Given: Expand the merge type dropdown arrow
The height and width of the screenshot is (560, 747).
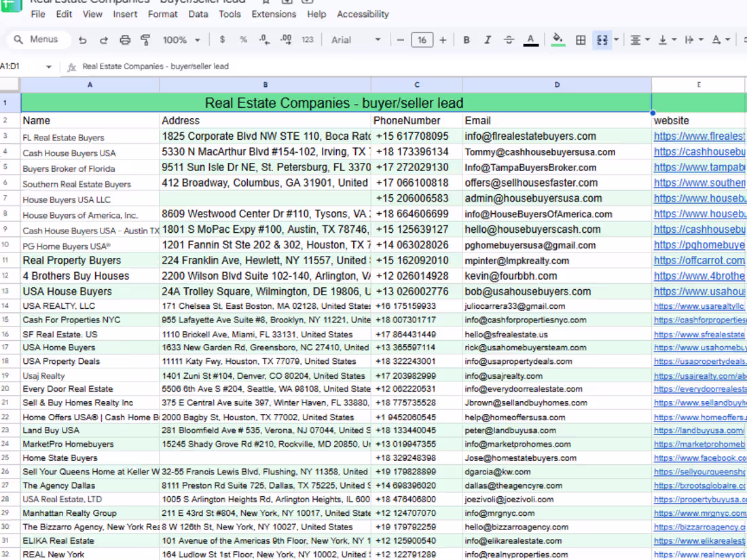Looking at the screenshot, I should click(x=616, y=40).
